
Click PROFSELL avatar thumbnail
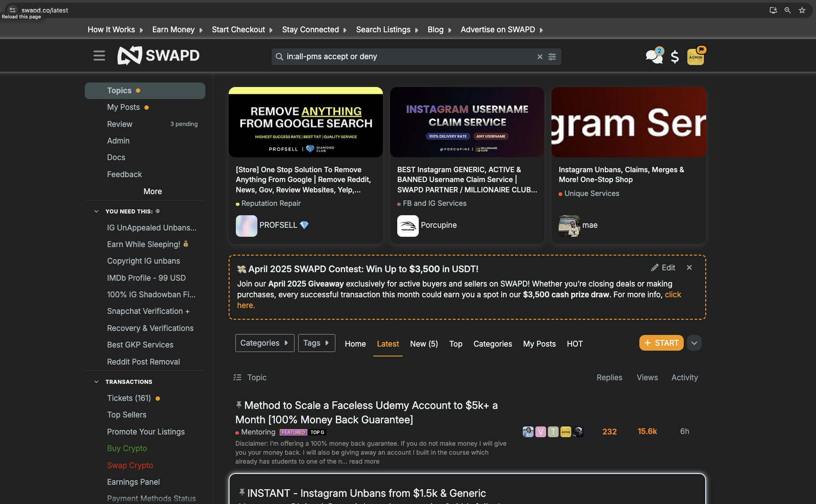tap(247, 226)
